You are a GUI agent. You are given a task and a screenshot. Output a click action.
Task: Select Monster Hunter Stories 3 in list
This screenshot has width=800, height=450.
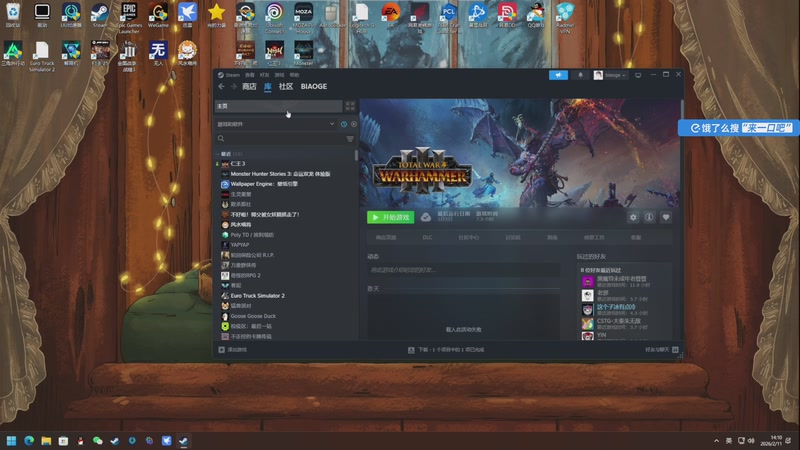pos(280,174)
